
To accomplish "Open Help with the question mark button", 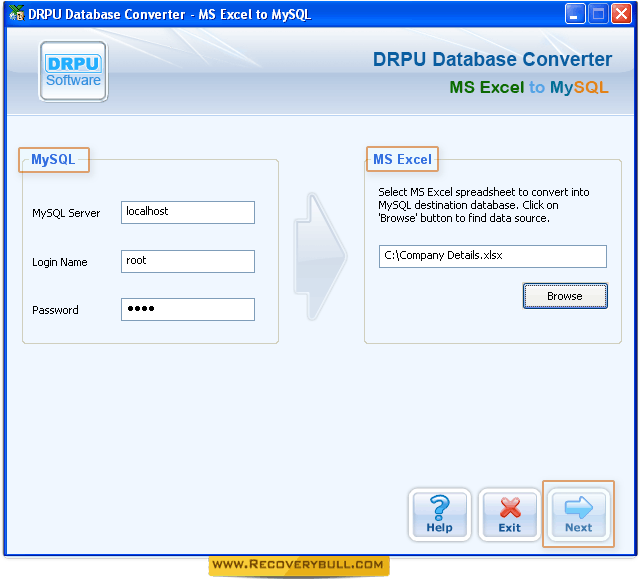I will pyautogui.click(x=440, y=515).
